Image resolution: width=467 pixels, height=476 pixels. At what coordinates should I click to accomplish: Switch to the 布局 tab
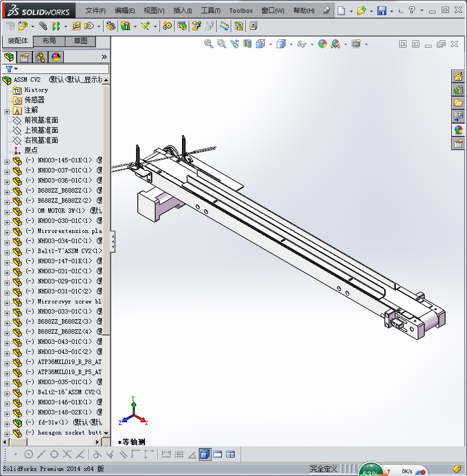click(49, 41)
